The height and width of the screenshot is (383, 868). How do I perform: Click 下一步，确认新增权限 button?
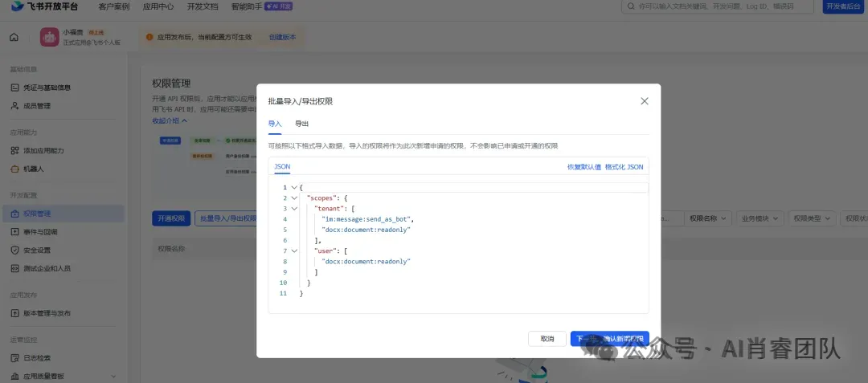pyautogui.click(x=609, y=339)
